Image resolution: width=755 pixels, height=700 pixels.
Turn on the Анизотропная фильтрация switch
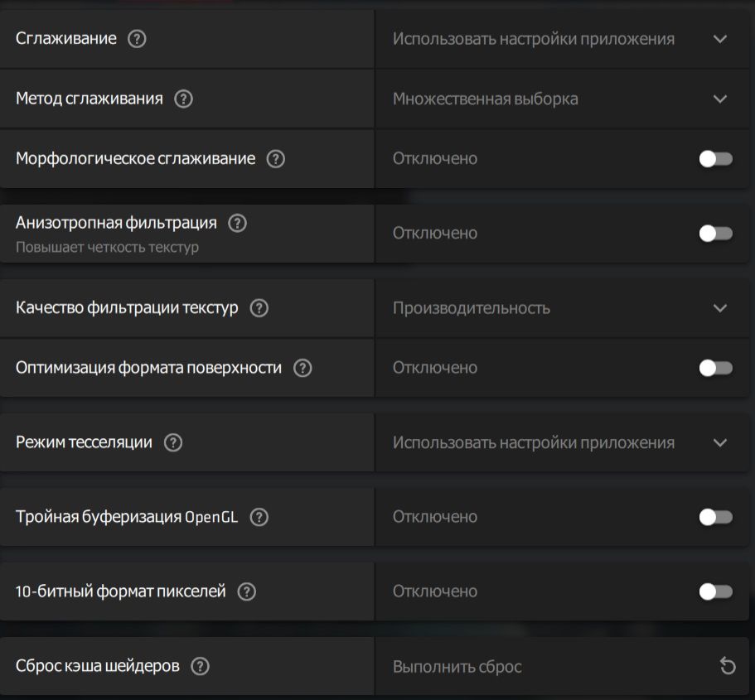(x=715, y=234)
